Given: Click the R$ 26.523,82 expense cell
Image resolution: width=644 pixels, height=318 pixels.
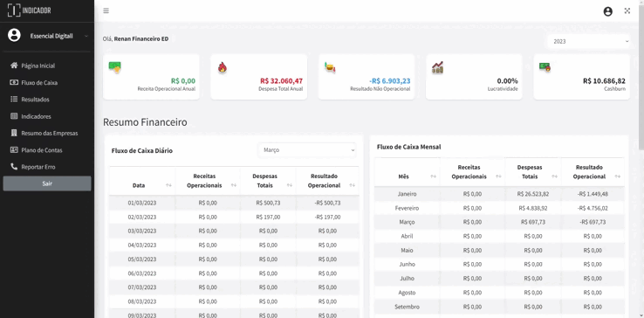Looking at the screenshot, I should [533, 194].
